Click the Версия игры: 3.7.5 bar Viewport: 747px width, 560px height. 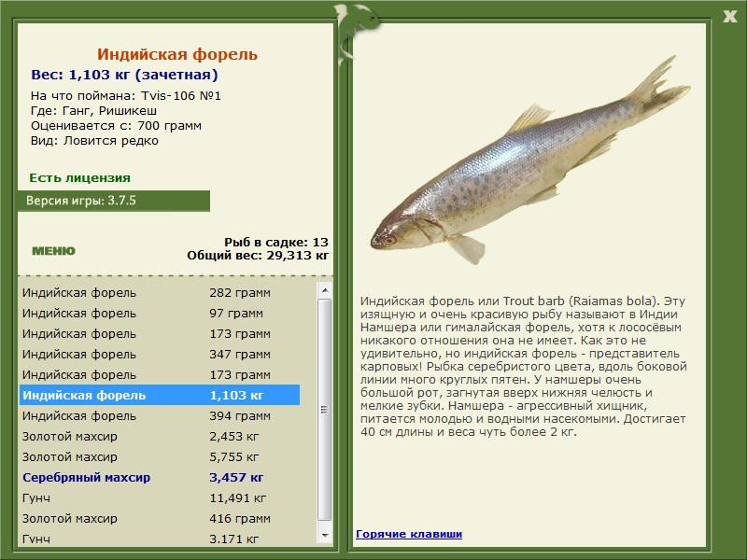pyautogui.click(x=114, y=201)
